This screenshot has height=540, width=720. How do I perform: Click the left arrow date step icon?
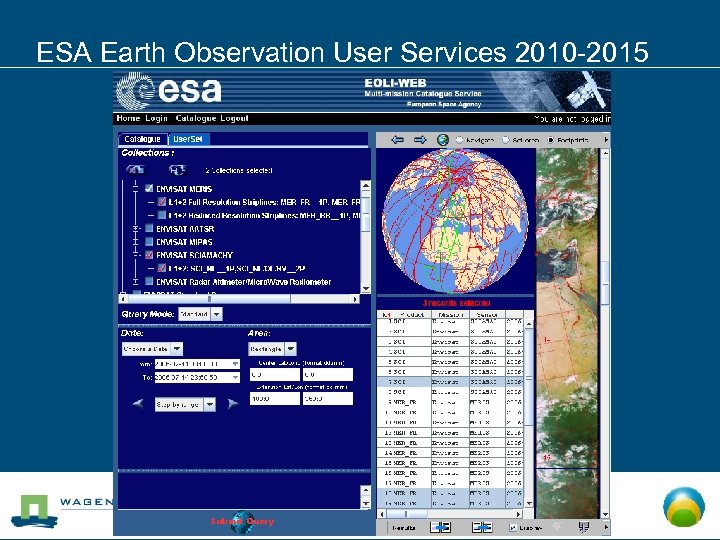point(138,404)
